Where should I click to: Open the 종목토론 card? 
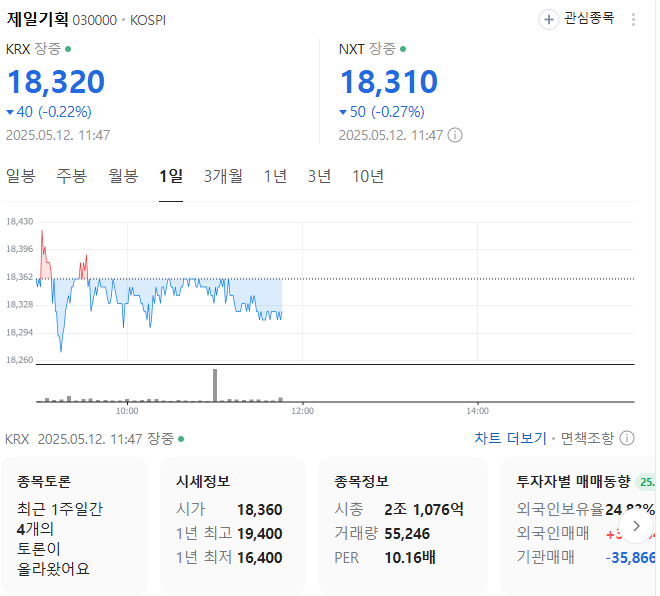tap(75, 528)
